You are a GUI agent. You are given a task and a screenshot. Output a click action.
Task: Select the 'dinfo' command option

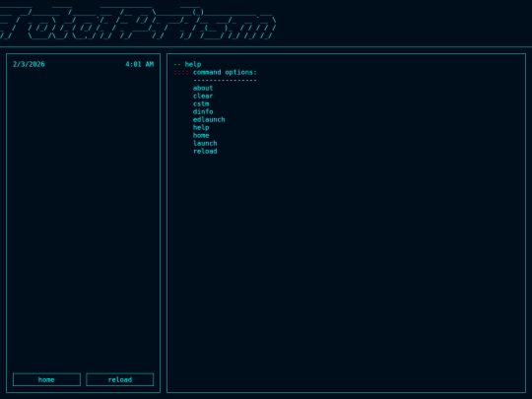click(203, 111)
